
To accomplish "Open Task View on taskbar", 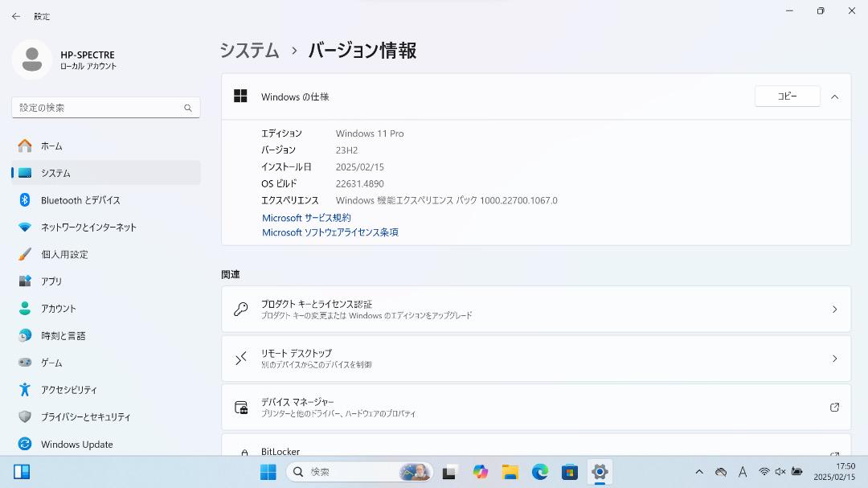I will tap(449, 473).
